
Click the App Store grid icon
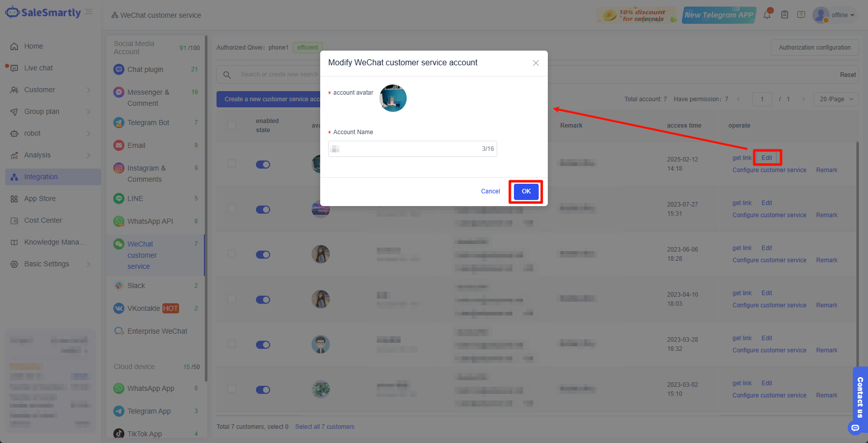pyautogui.click(x=14, y=199)
